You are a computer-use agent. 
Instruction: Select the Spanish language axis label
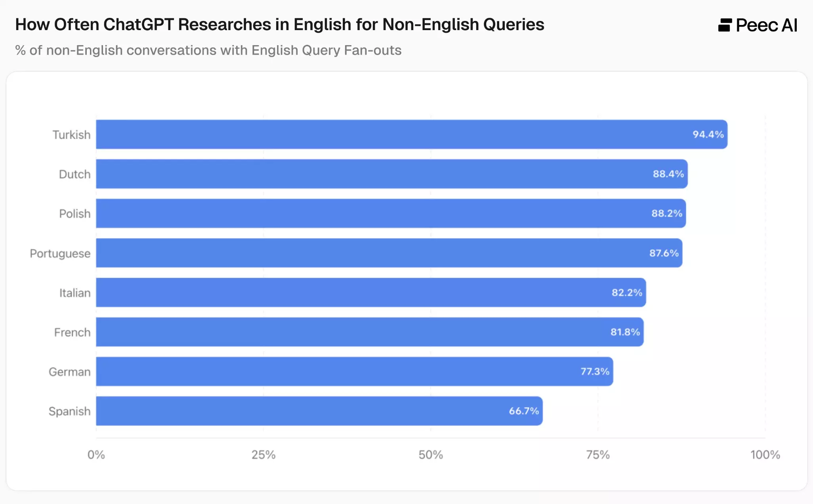pyautogui.click(x=69, y=411)
